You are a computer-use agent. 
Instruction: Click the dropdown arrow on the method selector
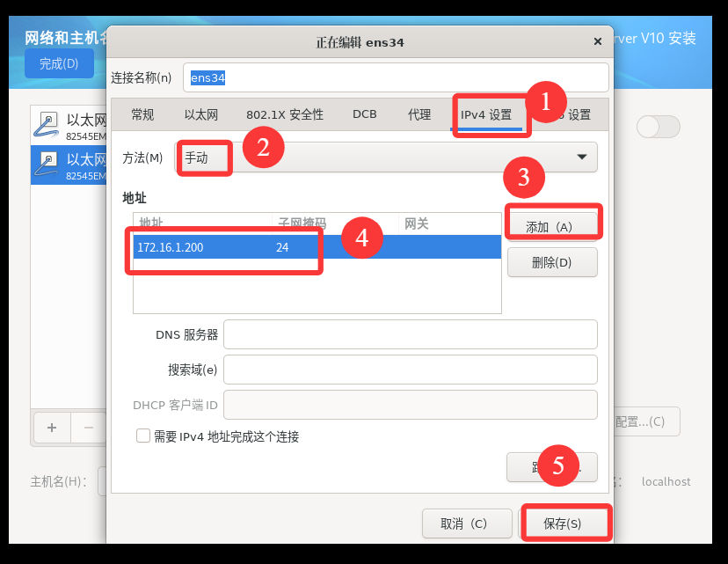[x=581, y=157]
